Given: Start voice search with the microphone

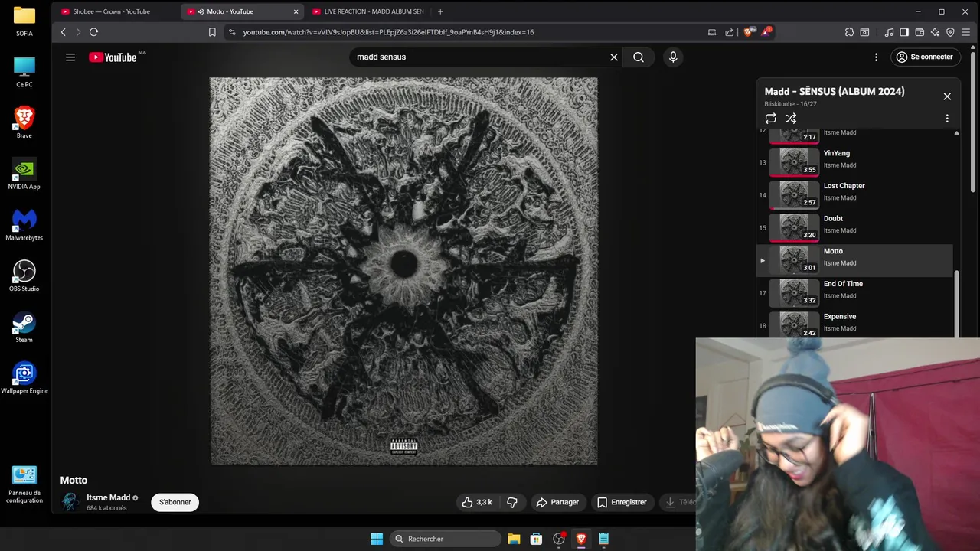Looking at the screenshot, I should 673,57.
